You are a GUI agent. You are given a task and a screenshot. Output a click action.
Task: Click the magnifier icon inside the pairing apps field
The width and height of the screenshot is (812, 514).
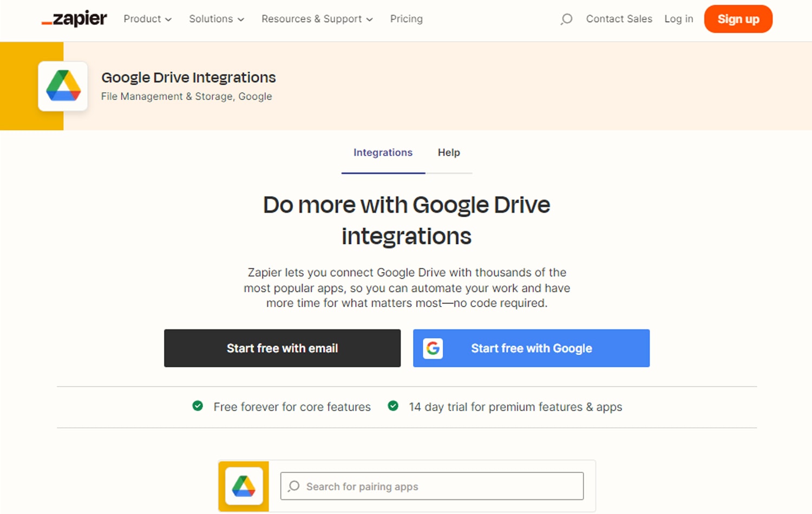(293, 486)
